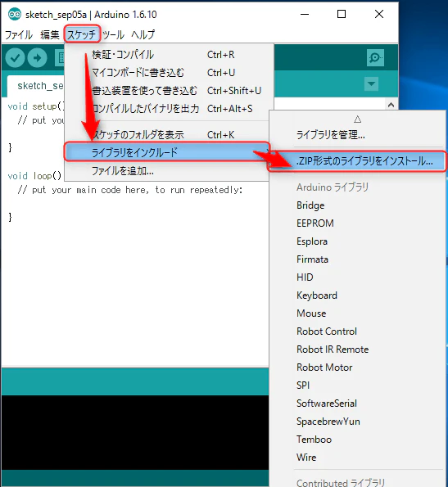Include the Robot Motor library
Screen dimensions: 448x487
pos(357,368)
